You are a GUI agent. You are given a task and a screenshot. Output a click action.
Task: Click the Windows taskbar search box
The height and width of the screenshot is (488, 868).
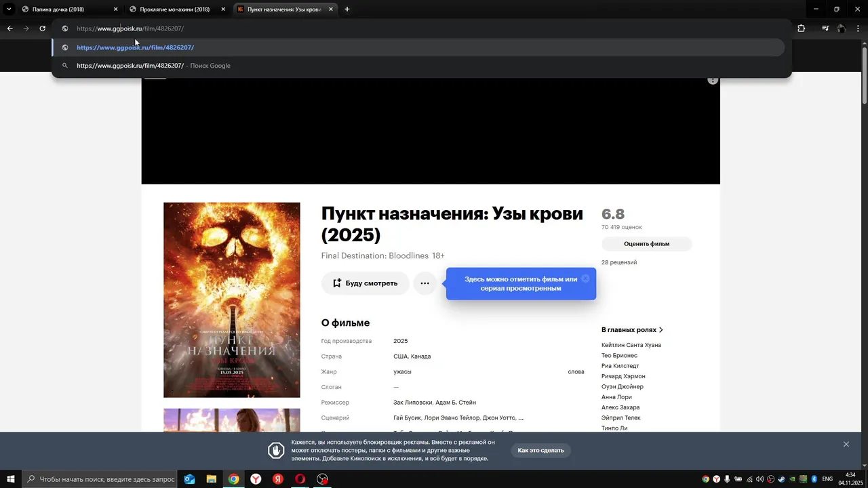click(x=100, y=479)
